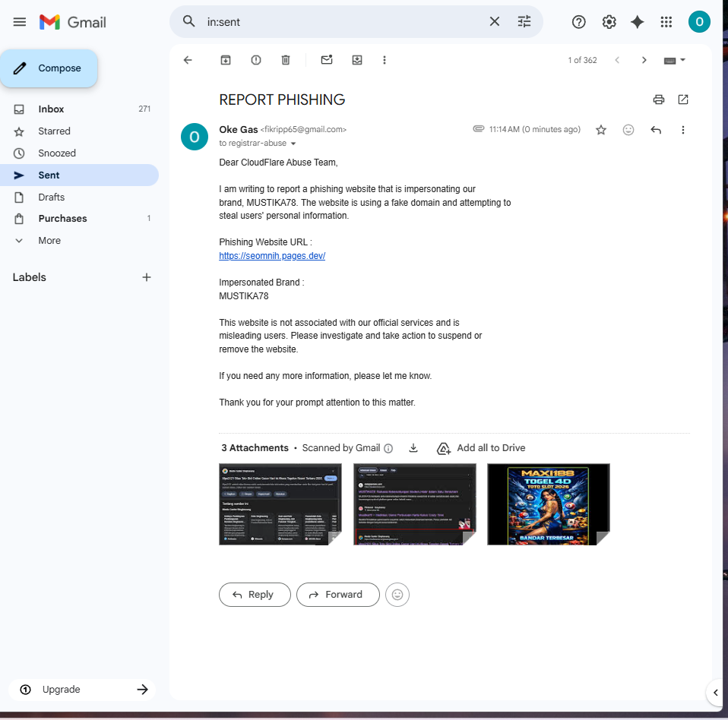Clear the in:sent search query

pyautogui.click(x=495, y=21)
